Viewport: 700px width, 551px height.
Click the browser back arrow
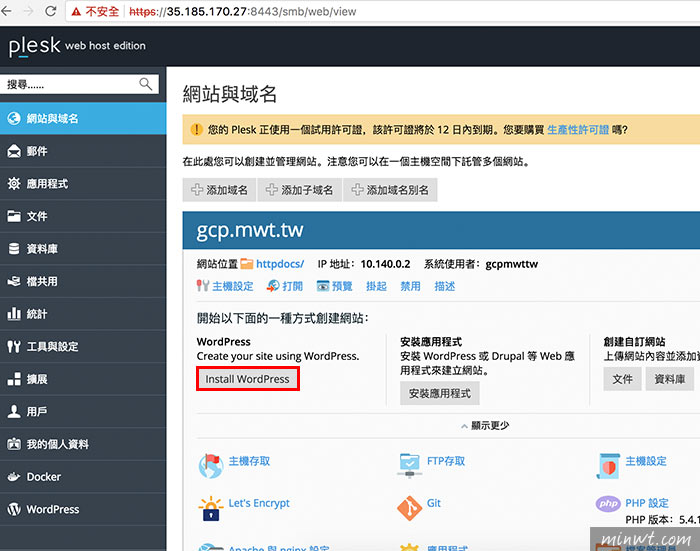6,11
